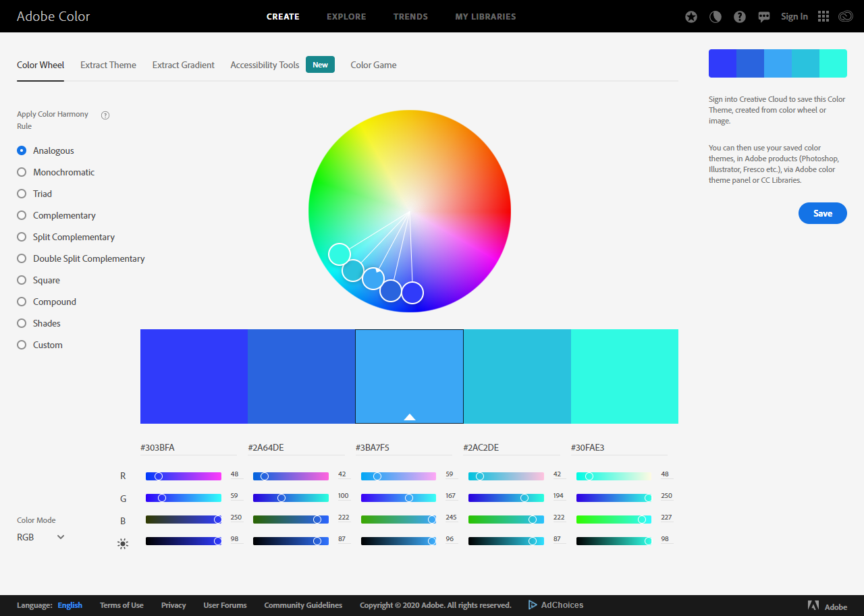Screen dimensions: 864x616
Task: Open the Color Mode RGB dropdown
Action: point(41,537)
